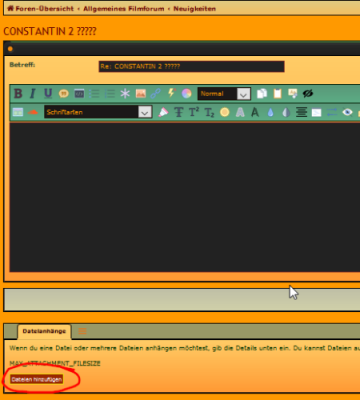Apply strikethrough text formatting

coord(179,112)
